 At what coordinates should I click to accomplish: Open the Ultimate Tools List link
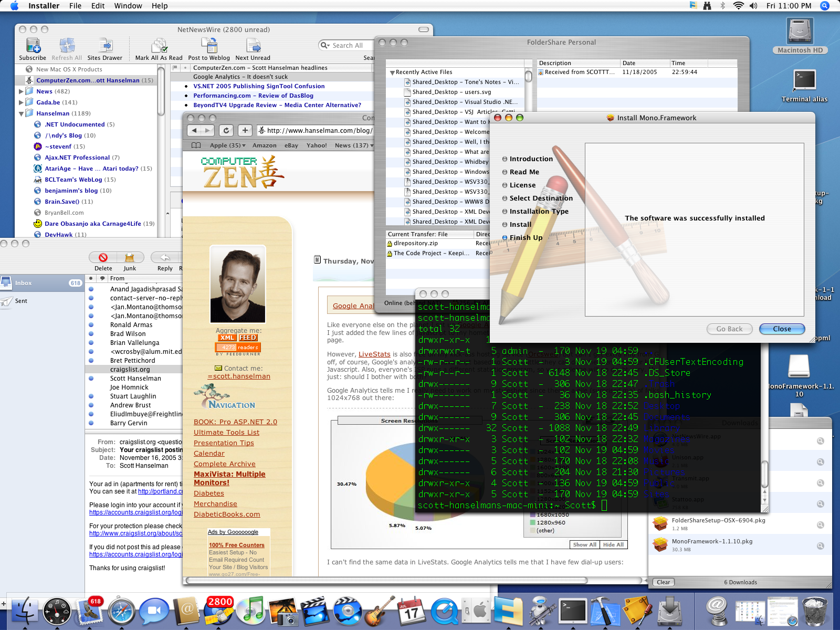pos(226,432)
